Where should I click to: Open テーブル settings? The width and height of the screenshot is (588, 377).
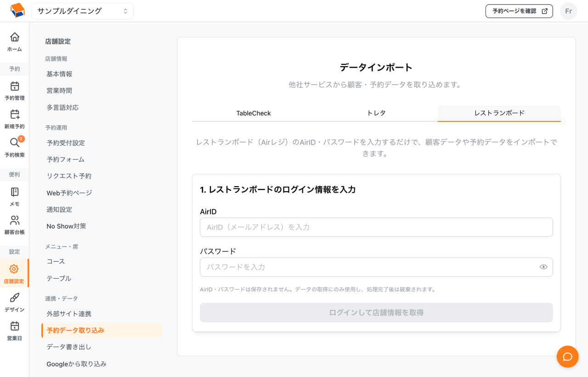click(x=59, y=279)
